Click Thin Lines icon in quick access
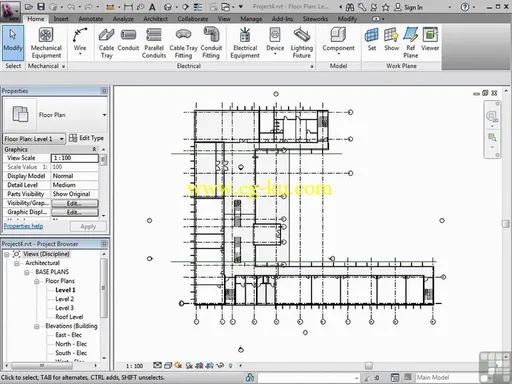Screen dimensions: 512x384 click(198, 7)
